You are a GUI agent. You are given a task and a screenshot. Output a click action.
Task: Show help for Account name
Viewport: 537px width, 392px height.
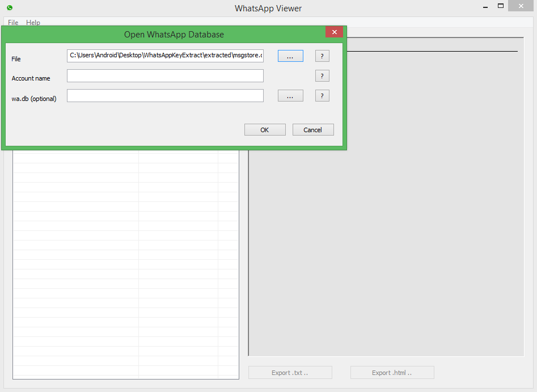click(x=322, y=75)
